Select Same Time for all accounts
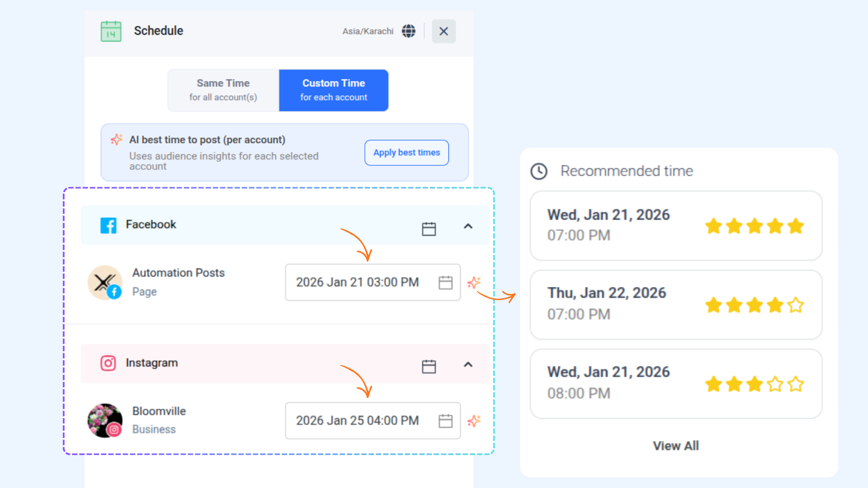This screenshot has height=488, width=868. 223,90
